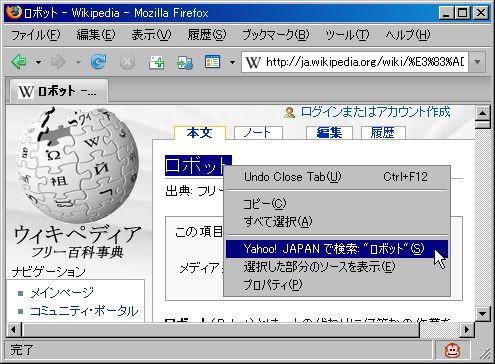
Task: Choose コピー(C) from the context menu
Action: (x=336, y=203)
